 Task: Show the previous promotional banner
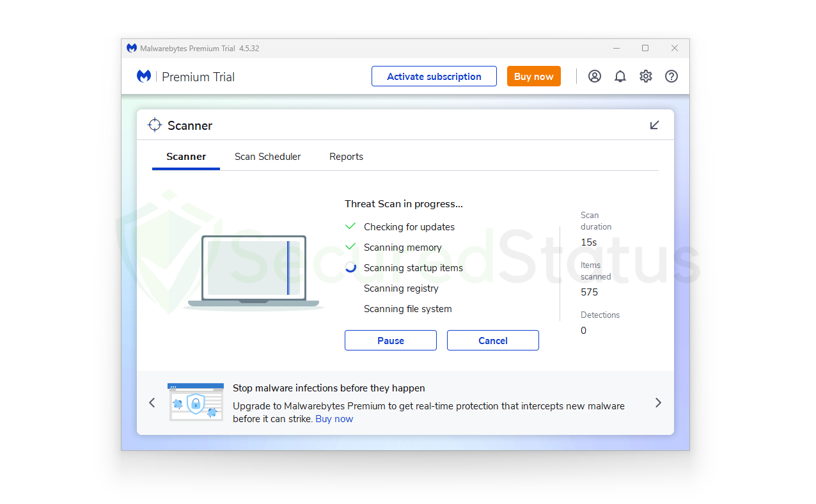pyautogui.click(x=152, y=402)
